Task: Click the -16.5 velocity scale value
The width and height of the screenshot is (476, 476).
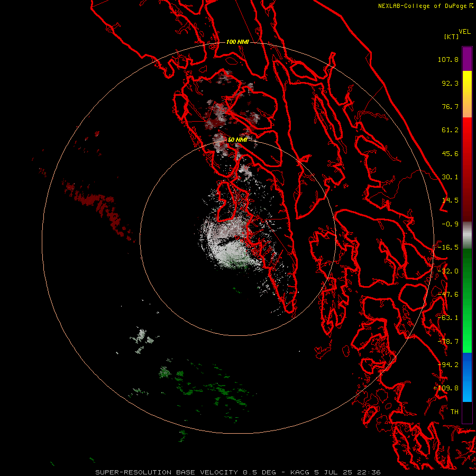Action: (x=448, y=248)
